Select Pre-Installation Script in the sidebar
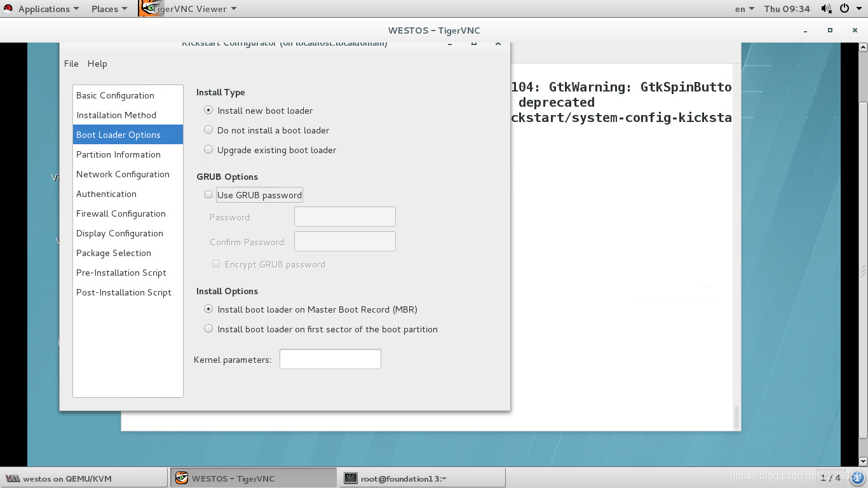The image size is (868, 488). coord(128,273)
